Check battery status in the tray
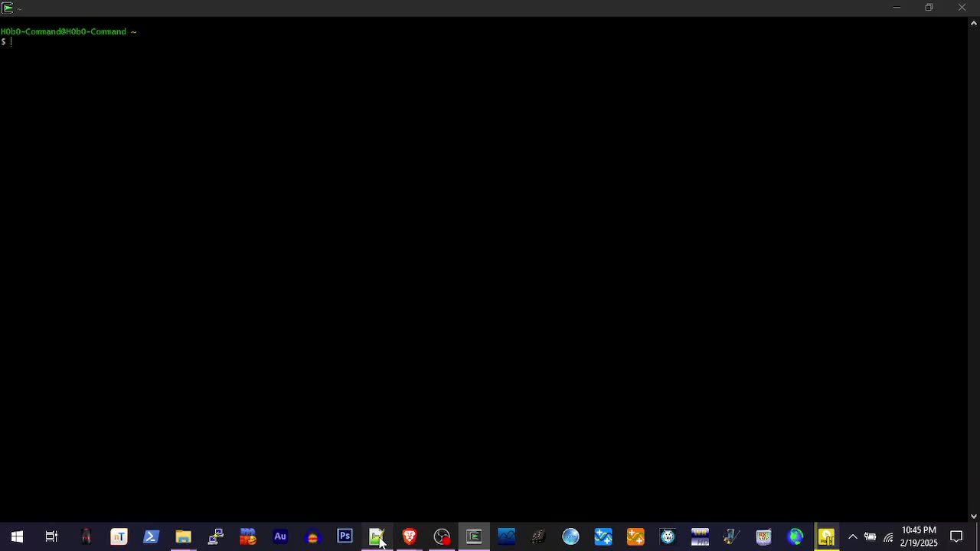The height and width of the screenshot is (551, 980). tap(871, 536)
